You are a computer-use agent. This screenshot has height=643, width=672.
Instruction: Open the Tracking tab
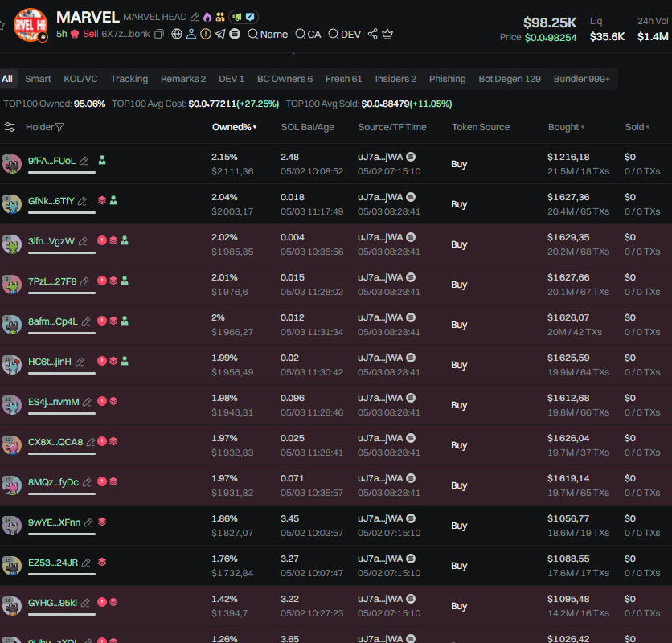(129, 79)
